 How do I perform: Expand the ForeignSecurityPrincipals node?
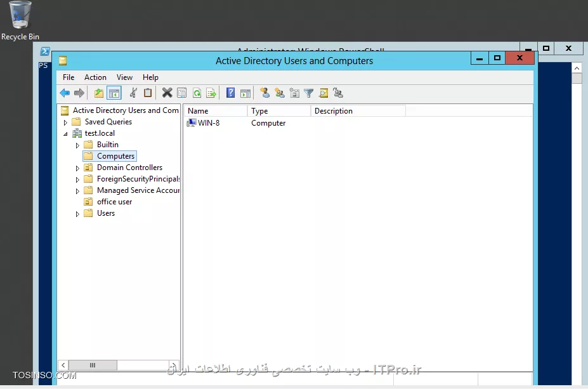[x=77, y=180]
